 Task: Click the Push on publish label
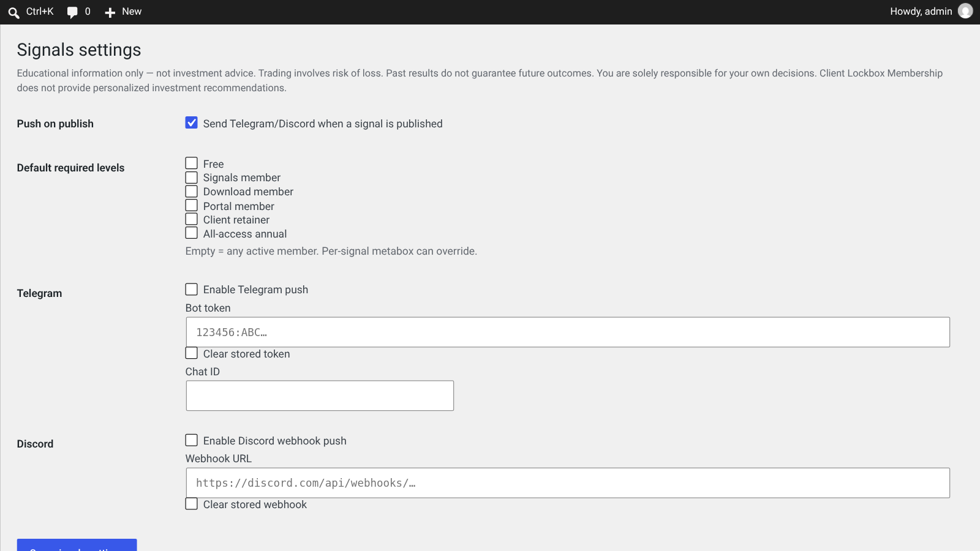(x=55, y=124)
